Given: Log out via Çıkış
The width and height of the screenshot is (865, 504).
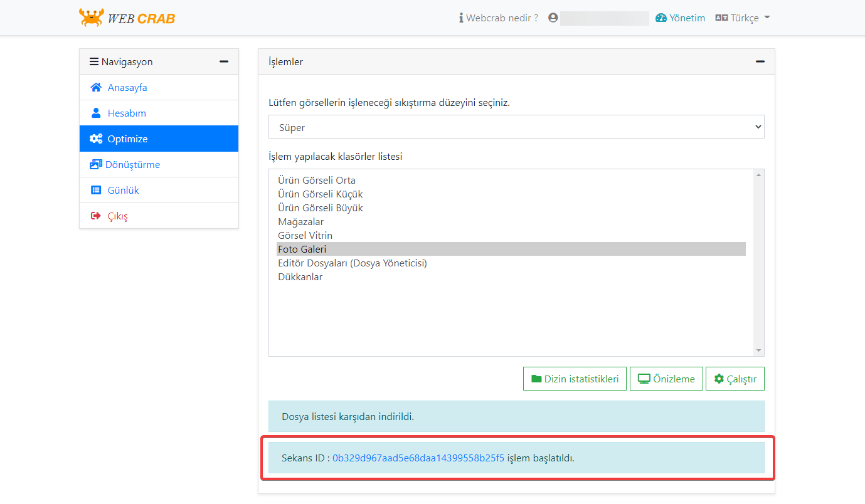Looking at the screenshot, I should tap(159, 216).
